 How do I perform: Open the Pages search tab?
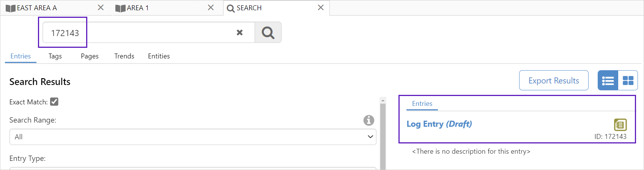[90, 56]
